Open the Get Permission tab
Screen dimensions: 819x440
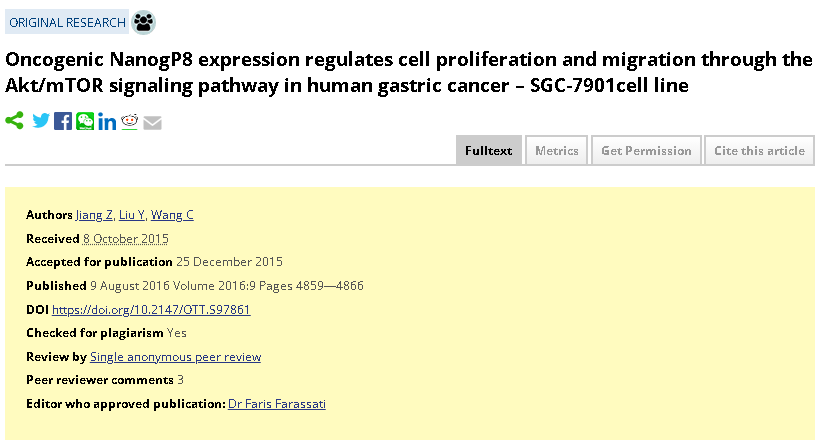pyautogui.click(x=646, y=150)
